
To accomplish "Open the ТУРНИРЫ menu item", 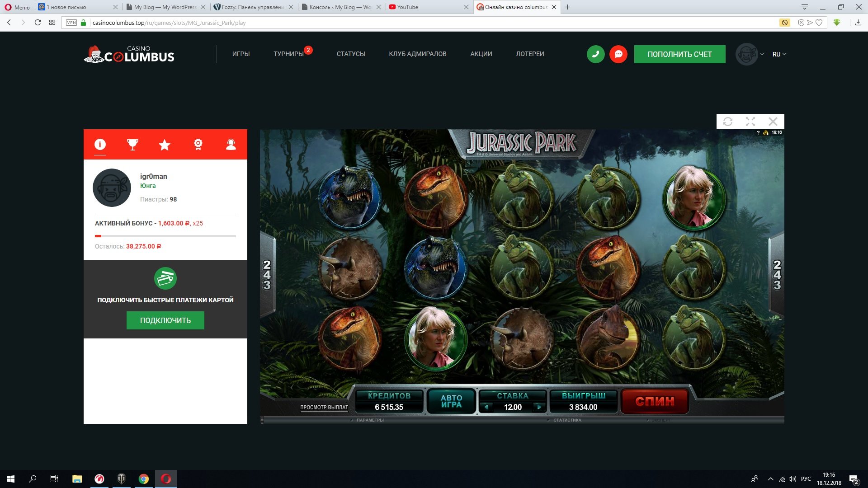I will tap(288, 54).
